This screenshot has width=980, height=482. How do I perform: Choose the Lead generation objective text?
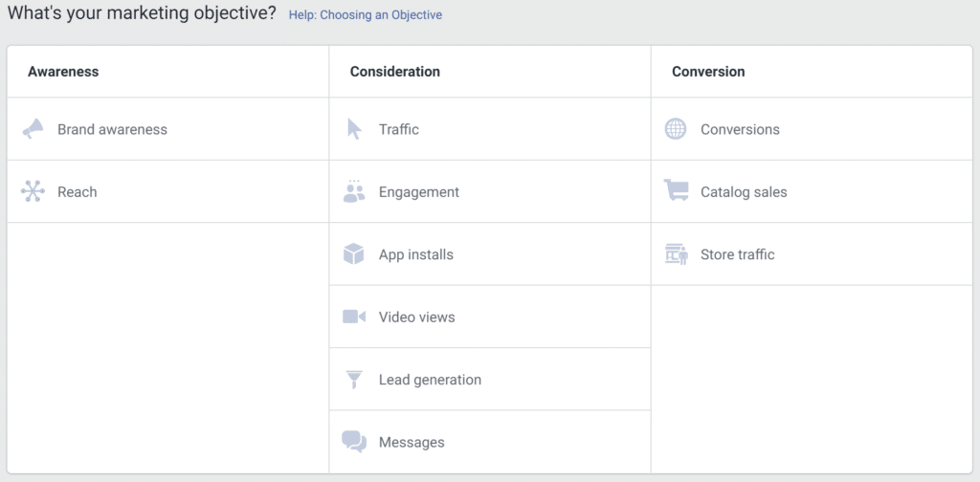click(430, 380)
